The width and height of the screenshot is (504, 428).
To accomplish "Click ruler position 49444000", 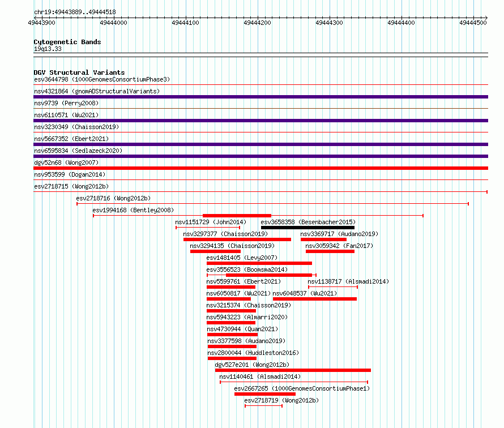I will (113, 23).
